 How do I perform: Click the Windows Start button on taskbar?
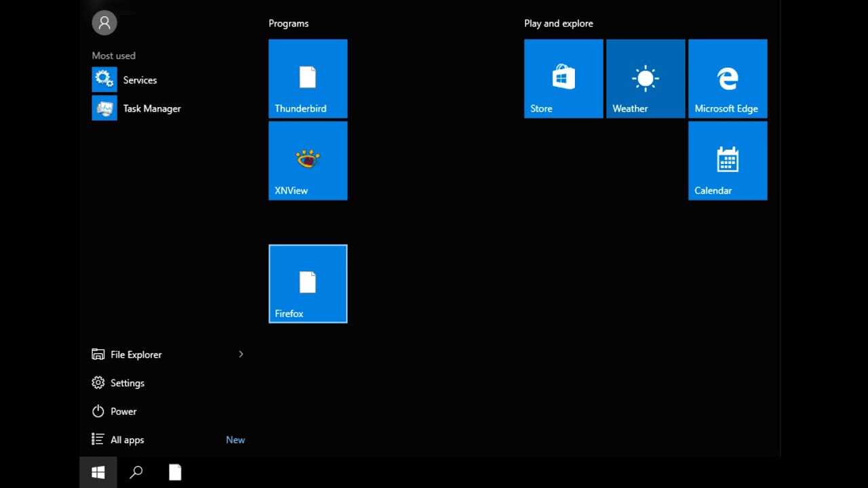click(x=98, y=472)
